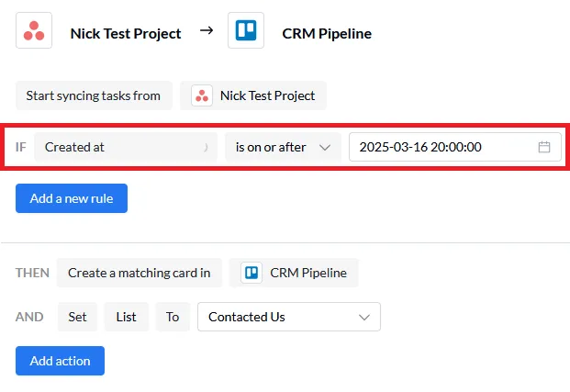Select the 'Create a matching card in' chip
Screen dimensions: 570x392
139,273
